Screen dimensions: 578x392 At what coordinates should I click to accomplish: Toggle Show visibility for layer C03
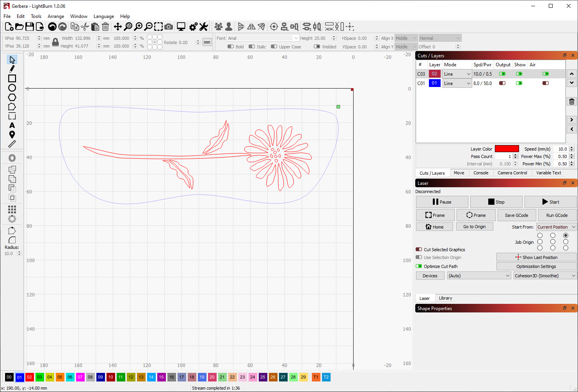click(519, 74)
